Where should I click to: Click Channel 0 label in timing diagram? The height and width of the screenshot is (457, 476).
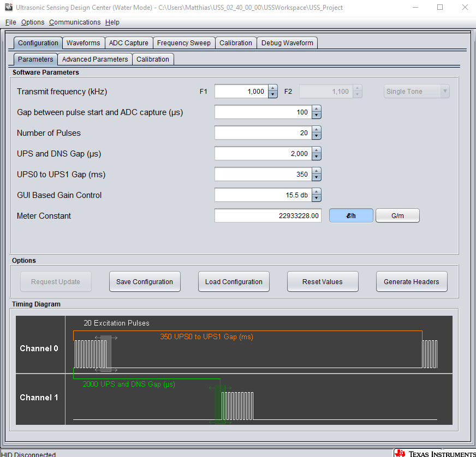pos(39,348)
